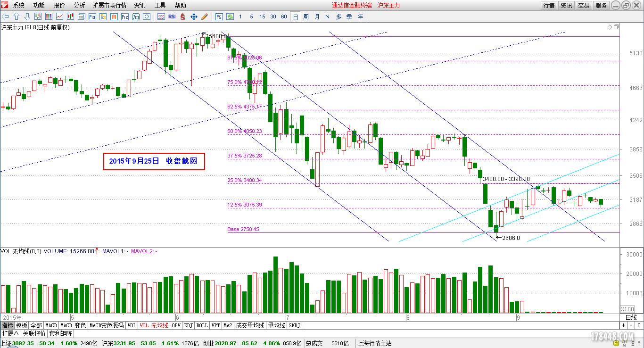Click the 交易 button
This screenshot has height=348, width=644.
584,5
